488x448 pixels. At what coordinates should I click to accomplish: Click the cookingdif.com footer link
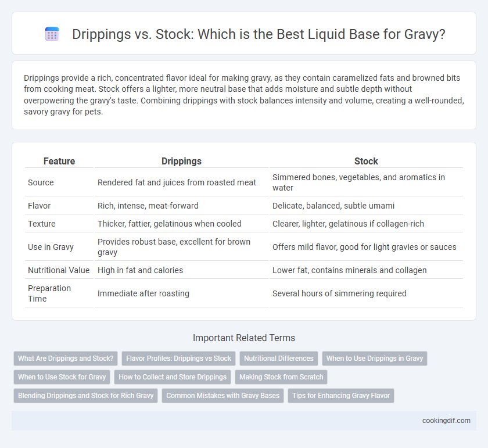tap(446, 421)
